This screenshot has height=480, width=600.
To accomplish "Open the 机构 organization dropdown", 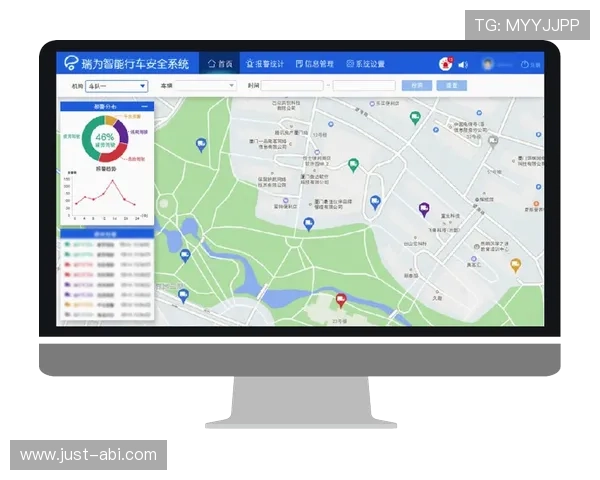I will pos(116,86).
